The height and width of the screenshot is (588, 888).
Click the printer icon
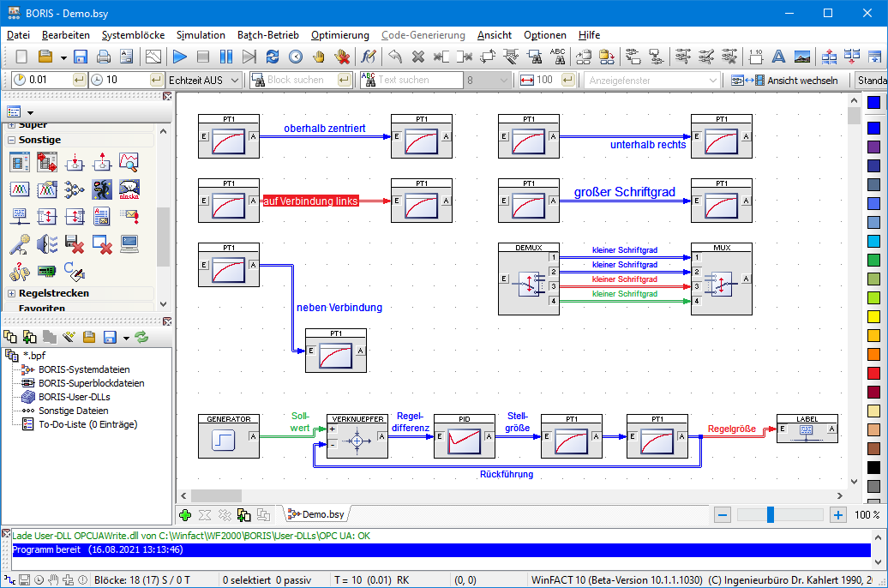(x=104, y=57)
